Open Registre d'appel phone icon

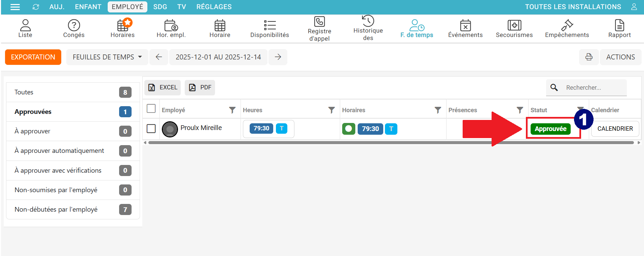coord(319,22)
